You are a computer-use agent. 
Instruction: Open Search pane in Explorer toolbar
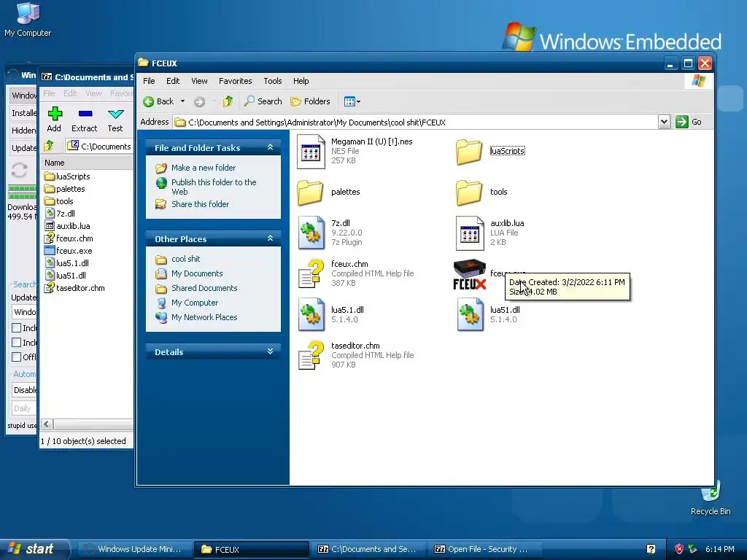(x=263, y=101)
